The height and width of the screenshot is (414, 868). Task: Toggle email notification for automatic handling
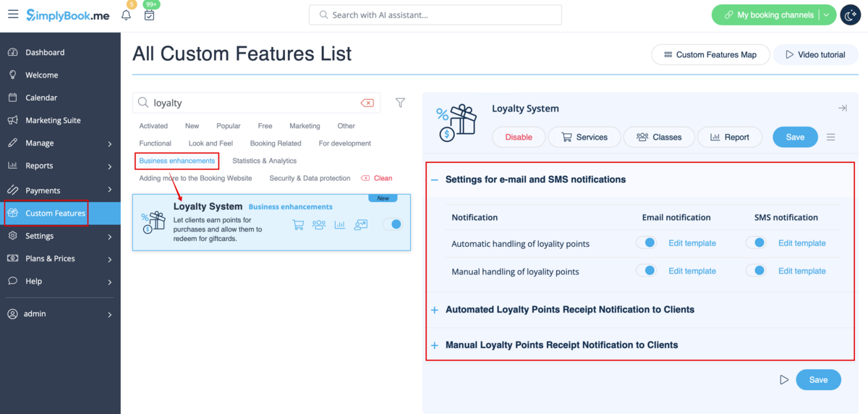click(x=646, y=243)
